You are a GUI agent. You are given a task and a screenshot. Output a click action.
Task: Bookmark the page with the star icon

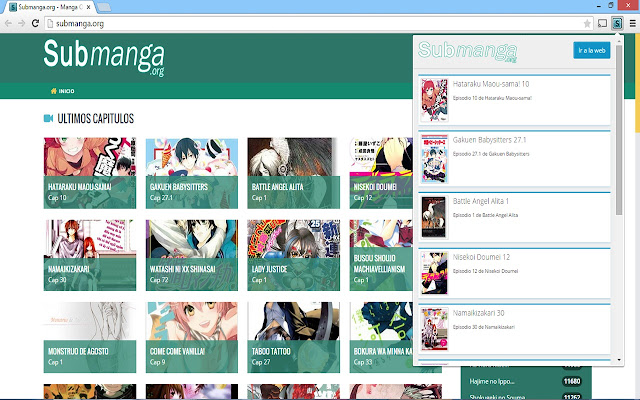[587, 24]
